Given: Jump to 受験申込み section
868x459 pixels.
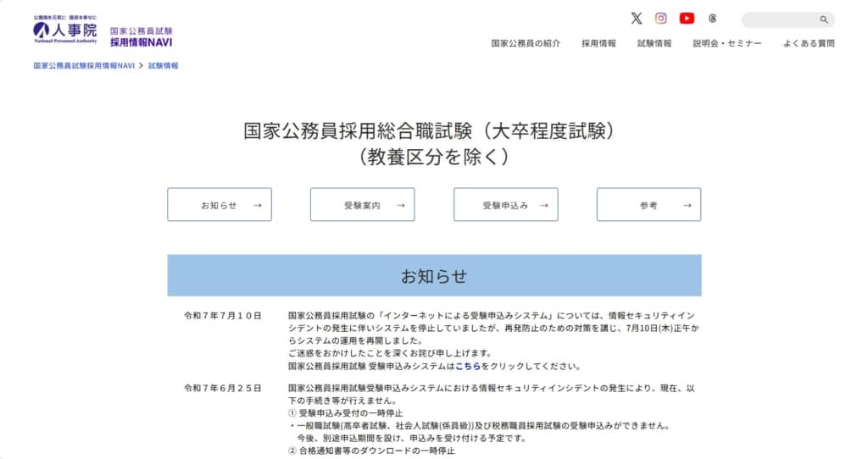Looking at the screenshot, I should [505, 205].
